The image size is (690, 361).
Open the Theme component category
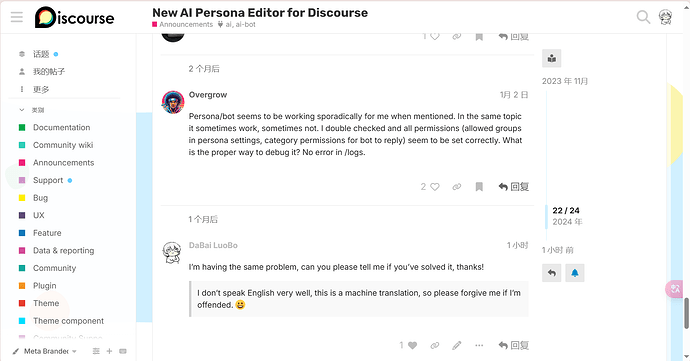coord(68,321)
